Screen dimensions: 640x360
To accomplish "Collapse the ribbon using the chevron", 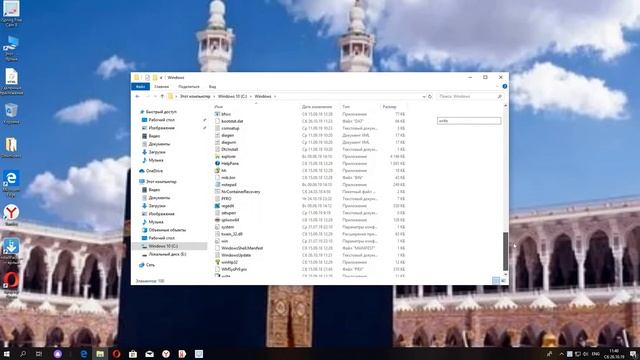I will pyautogui.click(x=497, y=87).
